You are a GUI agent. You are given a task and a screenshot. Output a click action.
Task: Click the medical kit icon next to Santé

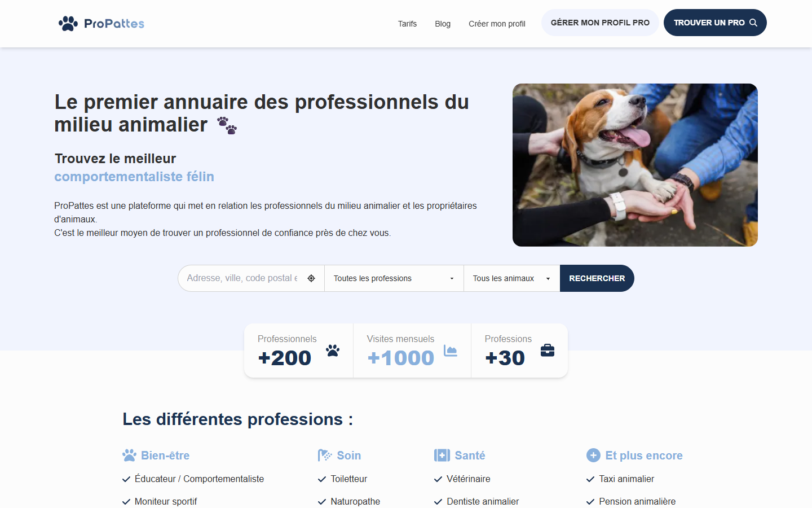(442, 455)
